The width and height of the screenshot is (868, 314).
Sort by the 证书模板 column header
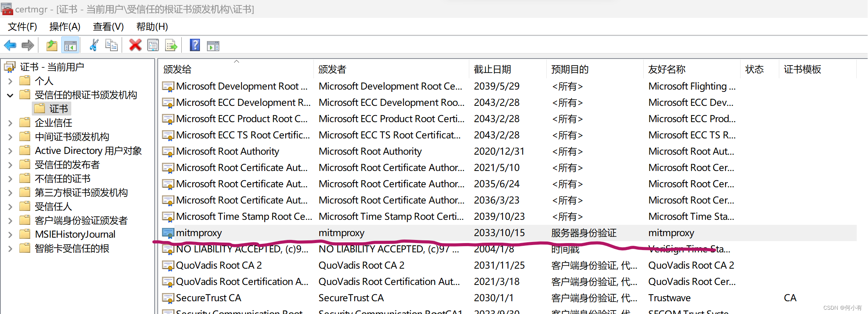(x=818, y=69)
